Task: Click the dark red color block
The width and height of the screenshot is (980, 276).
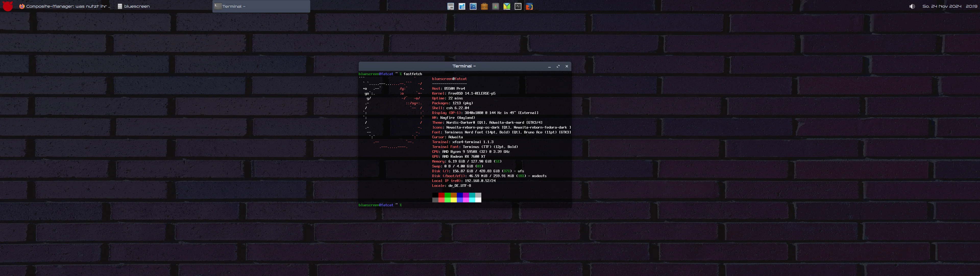Action: [441, 195]
